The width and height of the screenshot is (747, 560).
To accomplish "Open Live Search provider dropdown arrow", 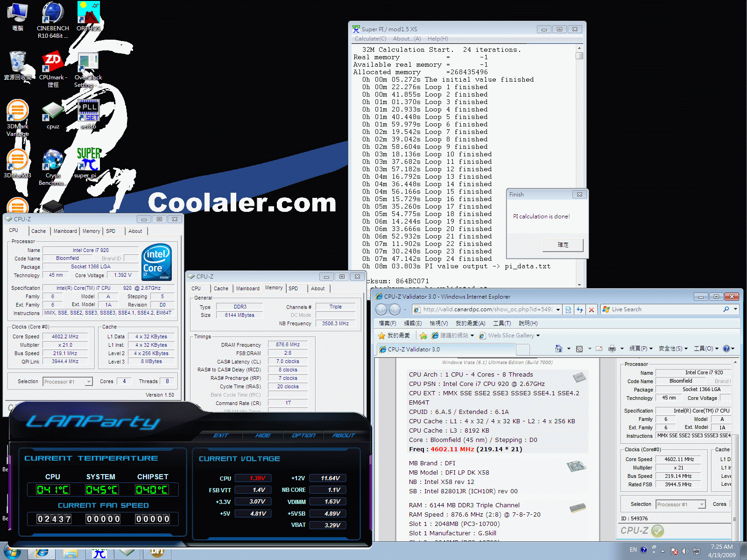I will tap(735, 309).
